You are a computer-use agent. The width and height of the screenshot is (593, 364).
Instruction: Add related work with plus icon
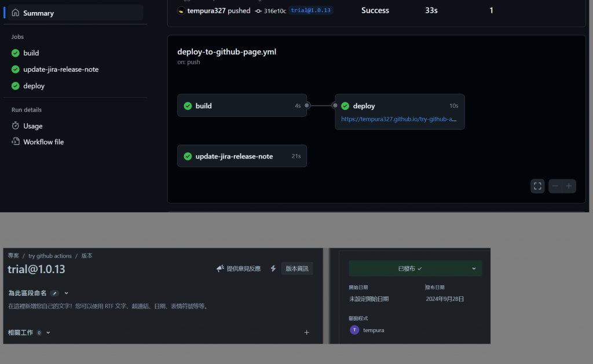coord(307,332)
